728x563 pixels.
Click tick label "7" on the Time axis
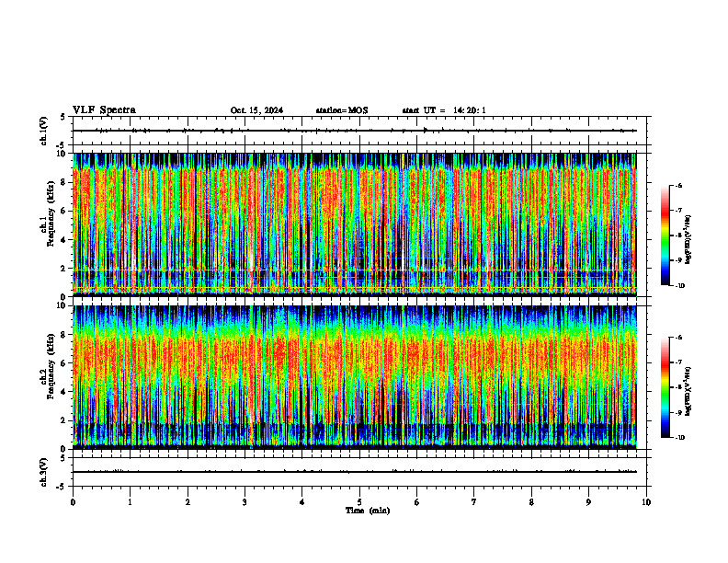[x=474, y=502]
